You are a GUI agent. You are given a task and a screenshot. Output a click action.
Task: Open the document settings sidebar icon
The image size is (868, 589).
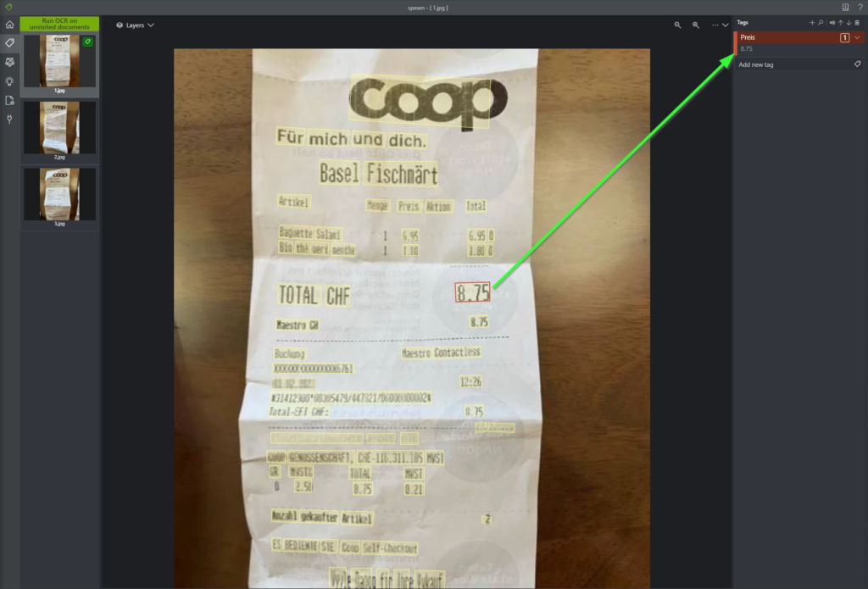[x=9, y=100]
